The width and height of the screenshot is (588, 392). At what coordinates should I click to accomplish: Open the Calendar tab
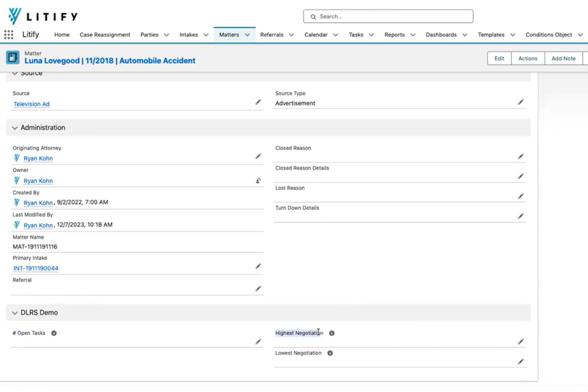coord(316,35)
